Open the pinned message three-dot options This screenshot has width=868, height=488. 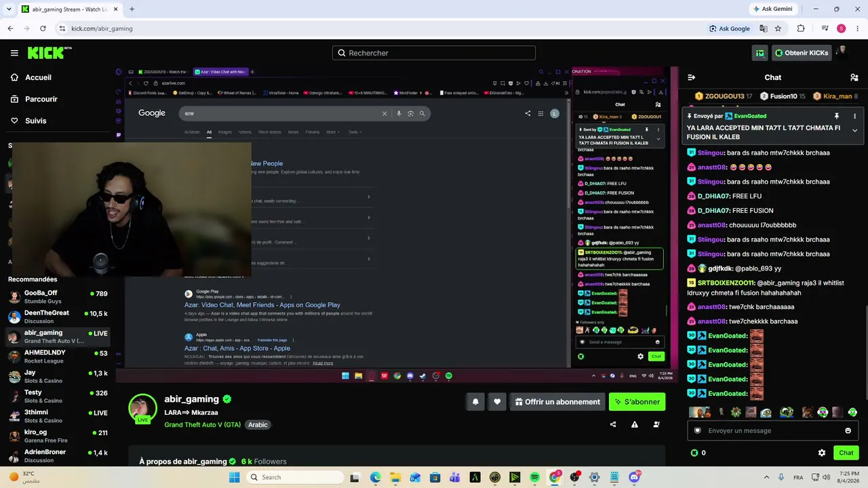pyautogui.click(x=854, y=116)
